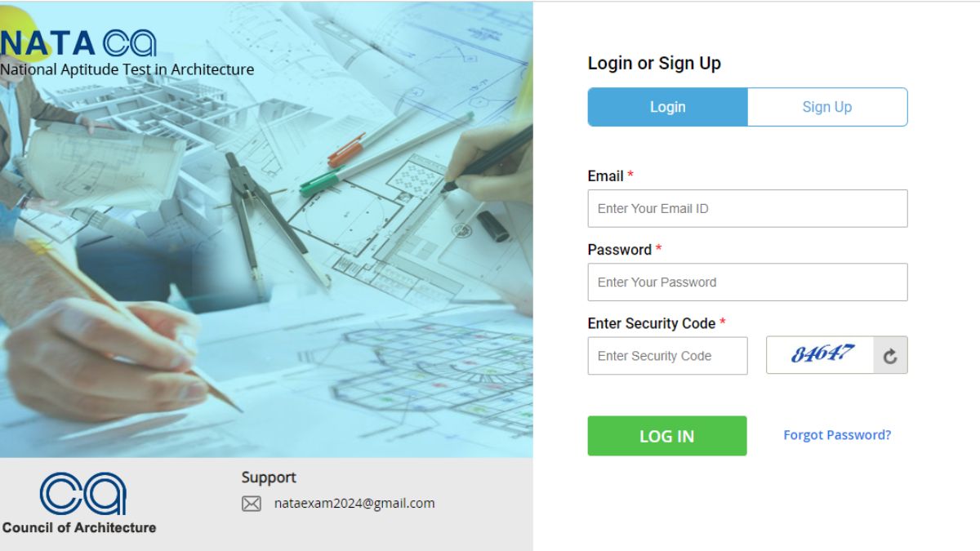Switch to the Sign Up tab
Screen dimensions: 980x551
coord(827,107)
